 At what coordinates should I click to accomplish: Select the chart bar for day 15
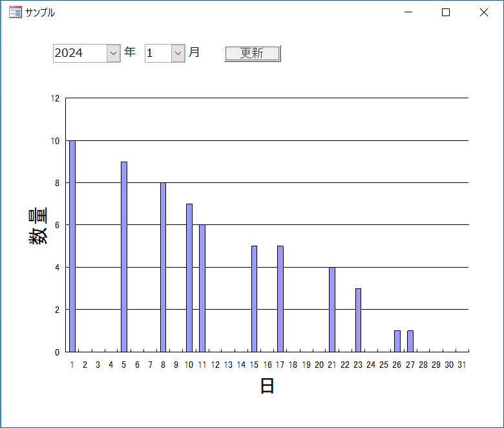point(254,299)
